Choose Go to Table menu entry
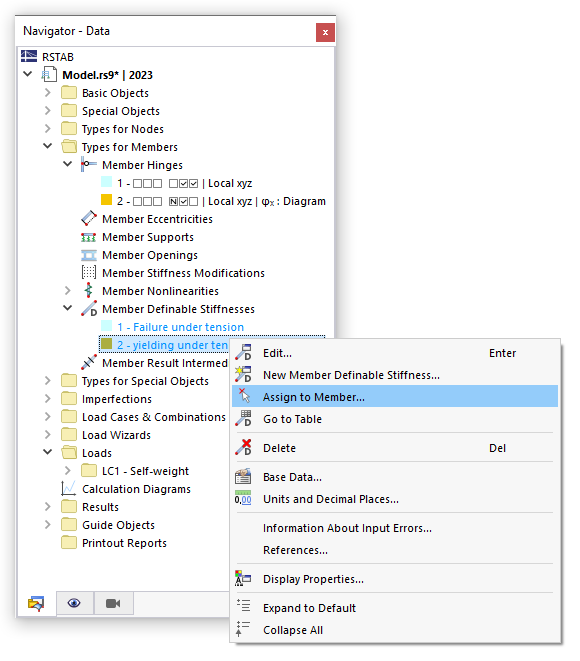The width and height of the screenshot is (580, 661). (x=395, y=419)
